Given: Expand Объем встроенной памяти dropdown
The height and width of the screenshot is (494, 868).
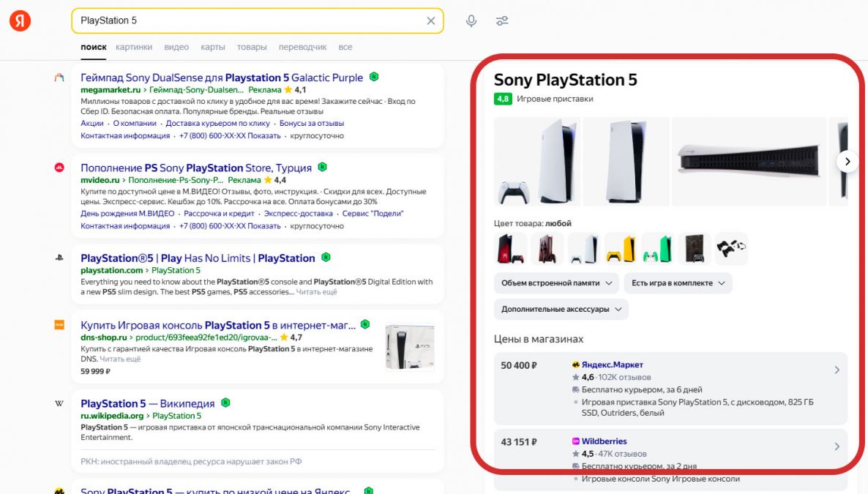Looking at the screenshot, I should coord(557,283).
